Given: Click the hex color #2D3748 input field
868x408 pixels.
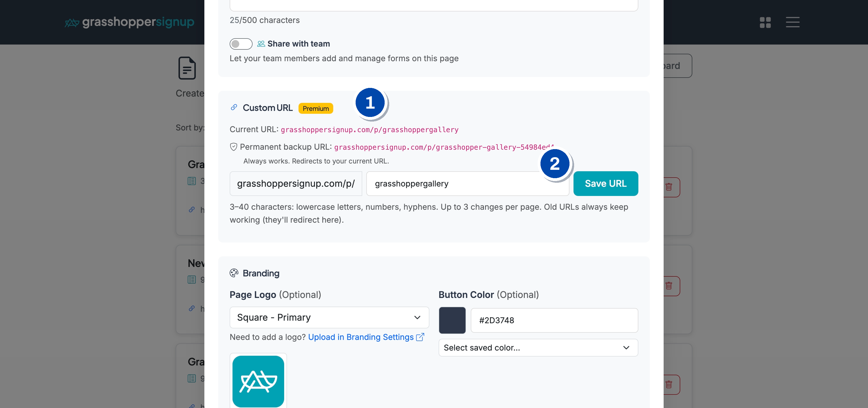Looking at the screenshot, I should (554, 320).
